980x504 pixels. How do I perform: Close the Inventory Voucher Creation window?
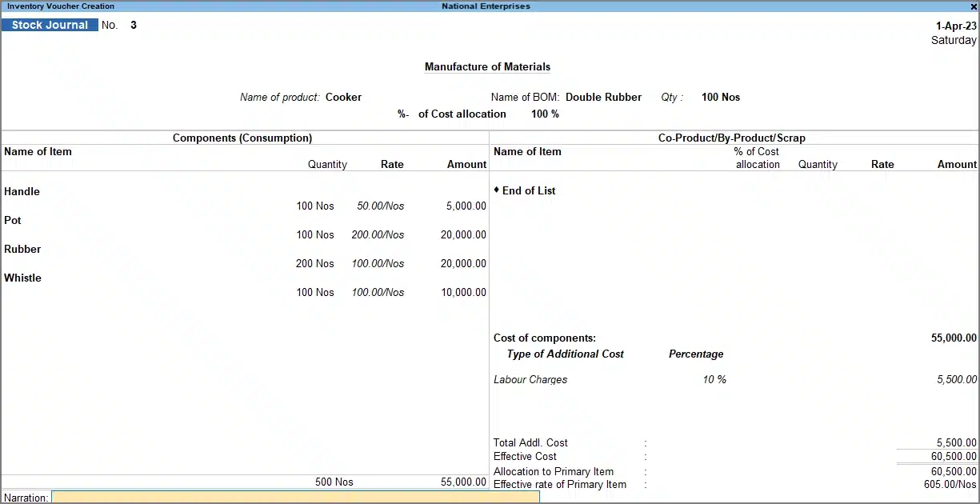(x=973, y=6)
